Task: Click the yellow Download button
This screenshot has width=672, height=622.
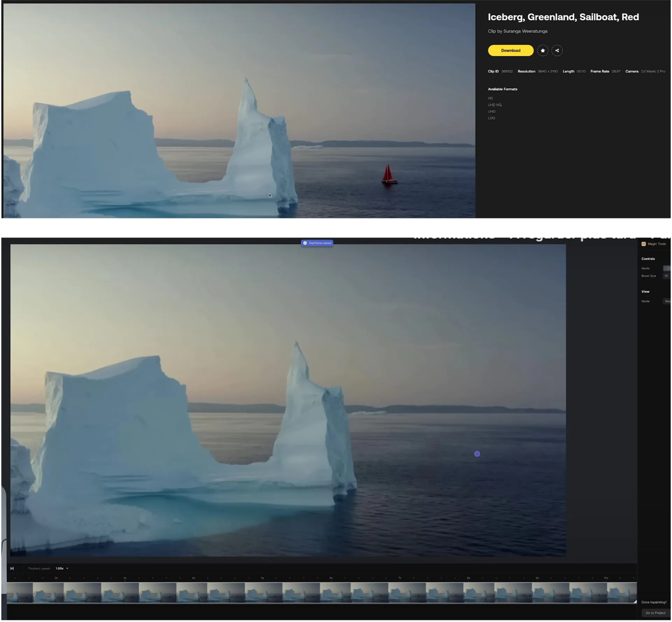Action: click(510, 50)
